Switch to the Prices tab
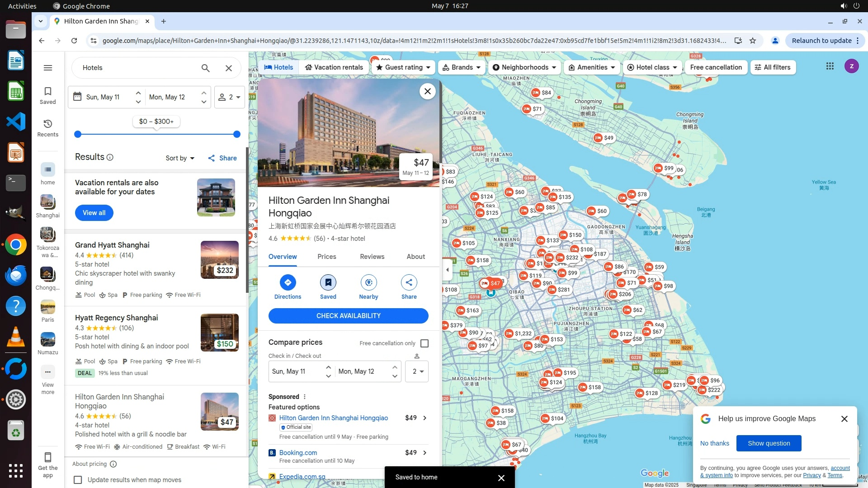This screenshot has width=868, height=488. 326,257
